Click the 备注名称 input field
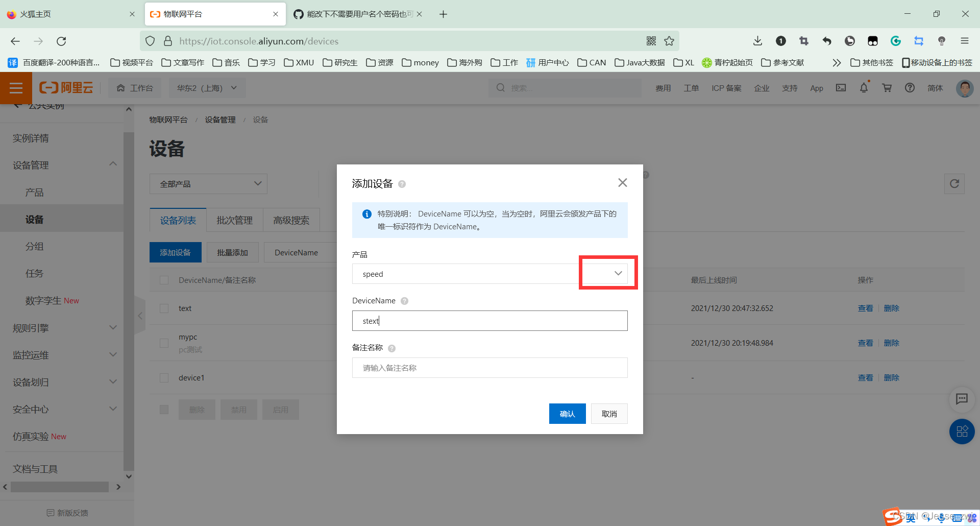This screenshot has height=526, width=980. [x=489, y=368]
